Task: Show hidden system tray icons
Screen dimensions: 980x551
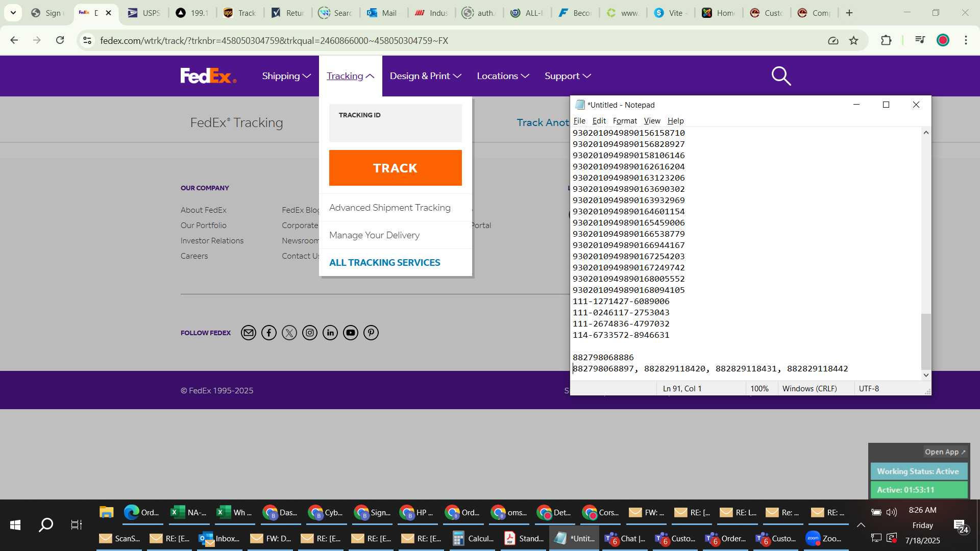Action: [861, 525]
